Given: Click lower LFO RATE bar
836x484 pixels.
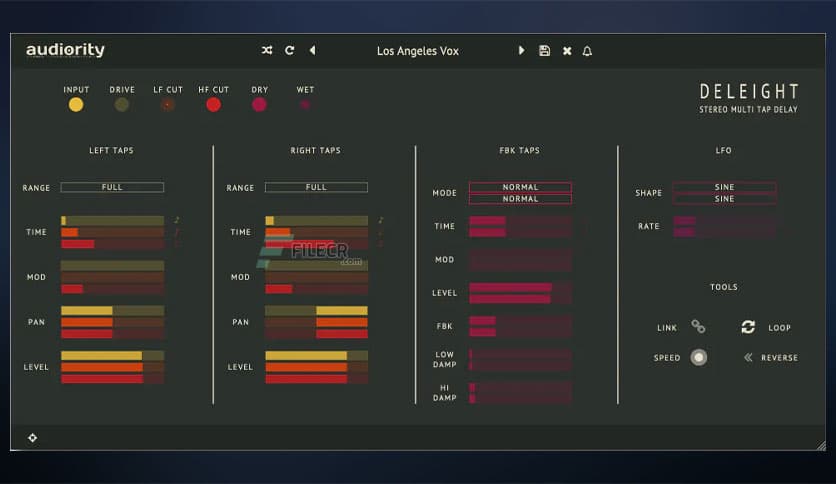Looking at the screenshot, I should [x=725, y=232].
